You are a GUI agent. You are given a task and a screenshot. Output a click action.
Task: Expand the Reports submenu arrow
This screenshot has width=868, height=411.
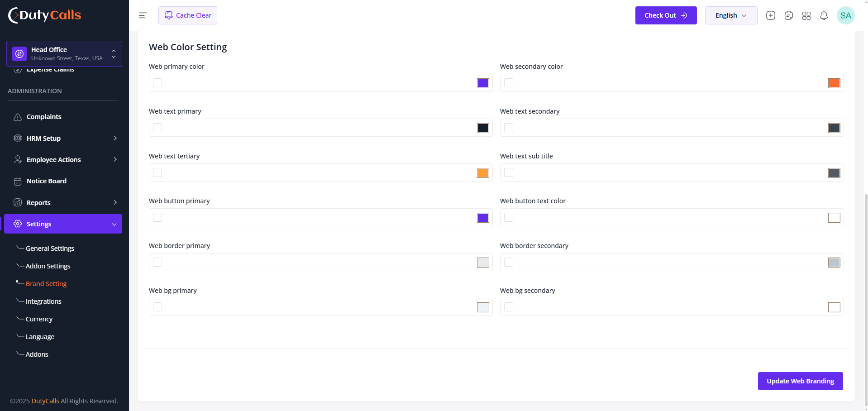115,202
